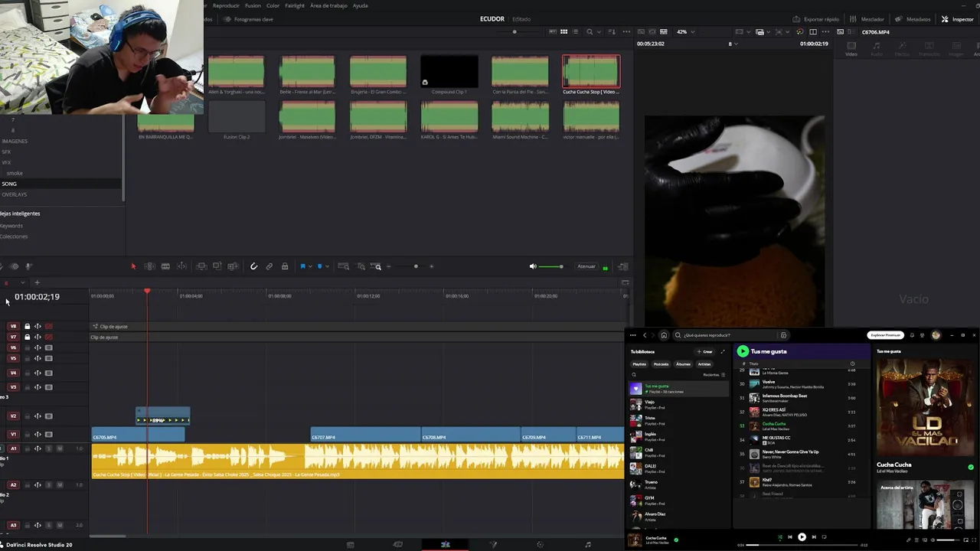Click the insert clip edit icon
This screenshot has width=980, height=551.
(x=201, y=266)
